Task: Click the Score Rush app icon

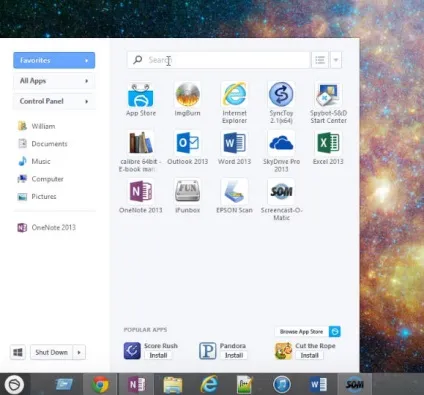Action: (x=132, y=351)
